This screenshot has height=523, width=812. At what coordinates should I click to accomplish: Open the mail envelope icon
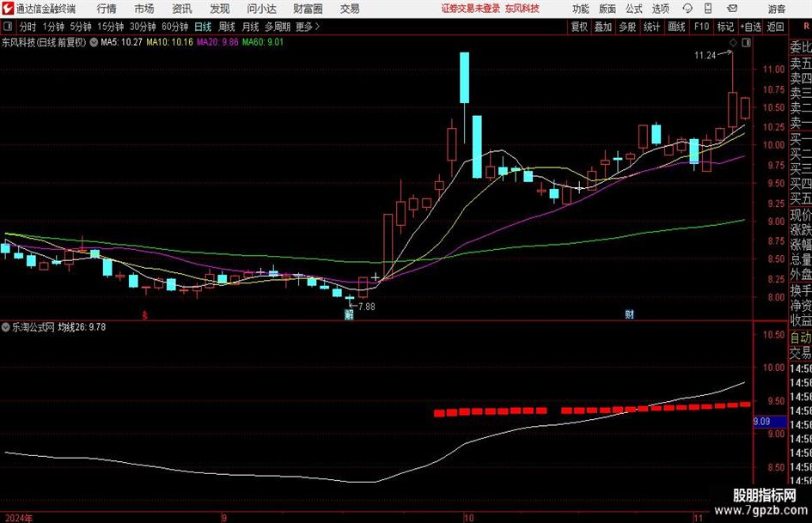(732, 9)
